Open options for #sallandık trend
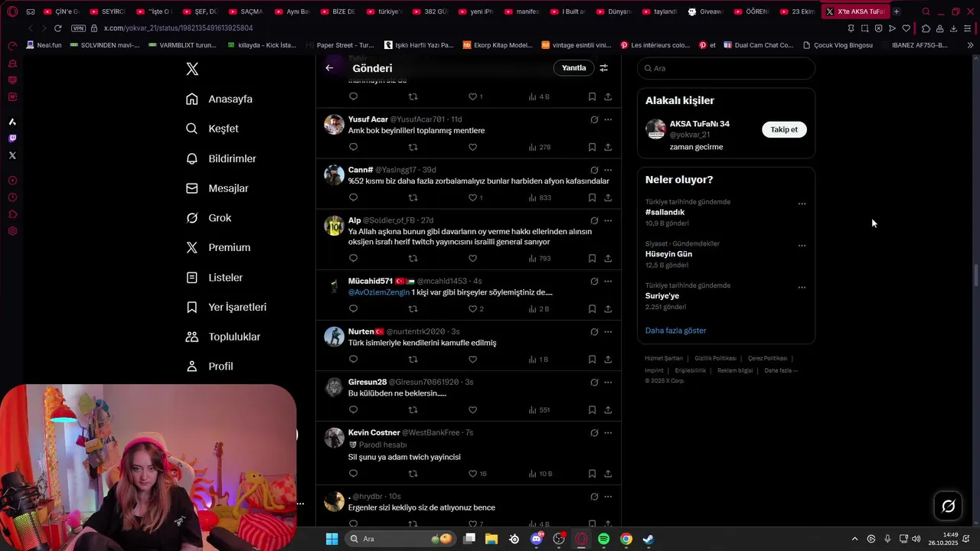 (802, 204)
